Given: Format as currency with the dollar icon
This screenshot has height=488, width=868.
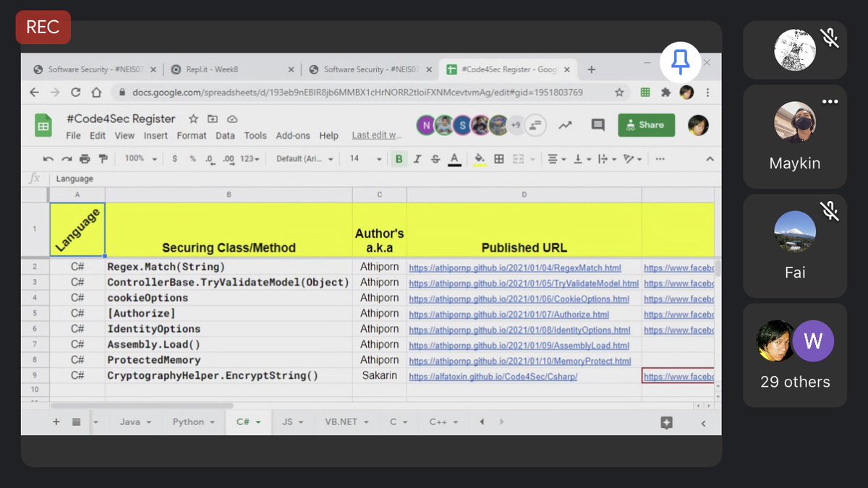Looking at the screenshot, I should (x=175, y=159).
